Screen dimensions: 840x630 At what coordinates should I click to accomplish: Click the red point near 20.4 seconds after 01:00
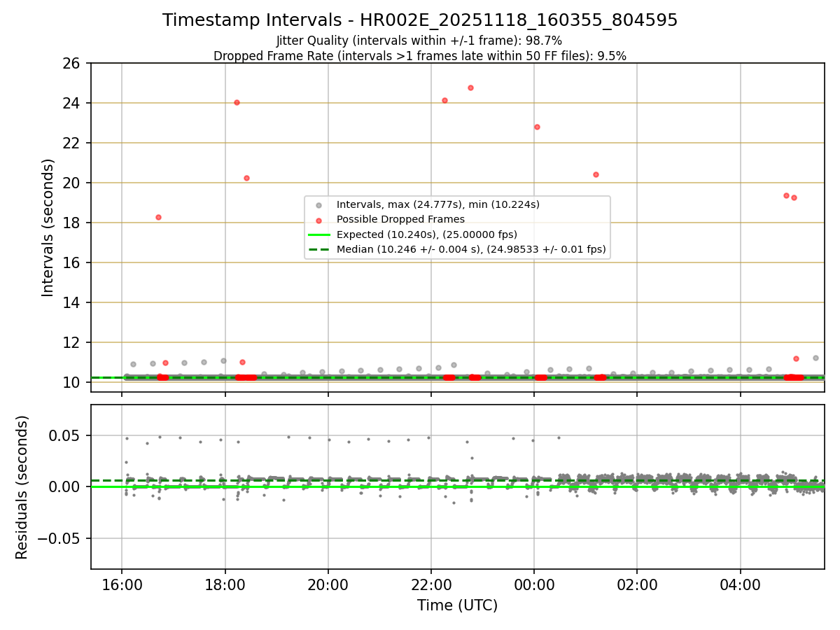click(596, 174)
